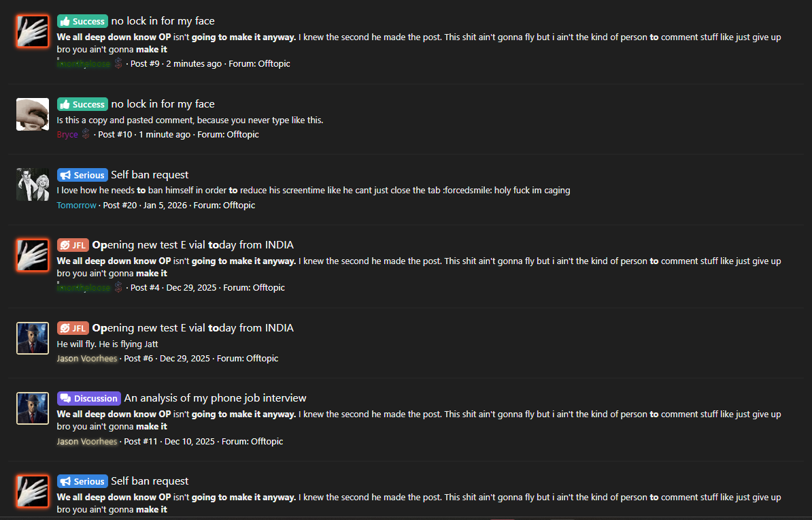This screenshot has width=812, height=520.
Task: Click Offtopic forum link in Dec 10, 2025 post
Action: tap(267, 441)
